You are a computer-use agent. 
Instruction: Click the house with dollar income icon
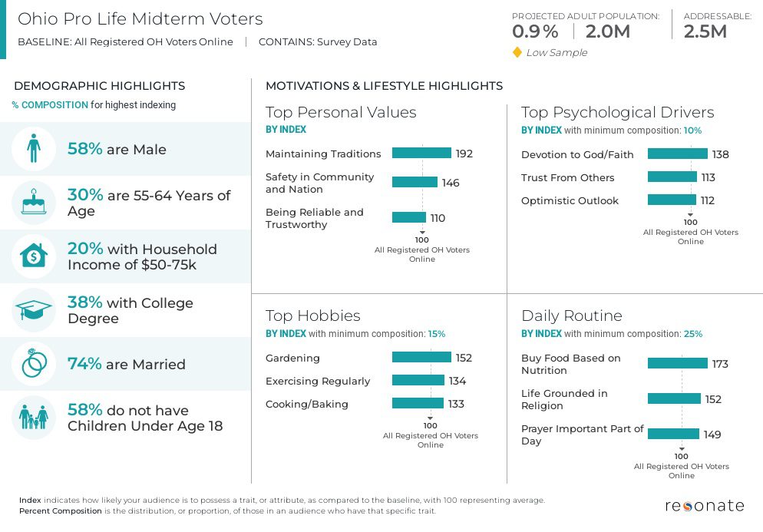pos(34,256)
